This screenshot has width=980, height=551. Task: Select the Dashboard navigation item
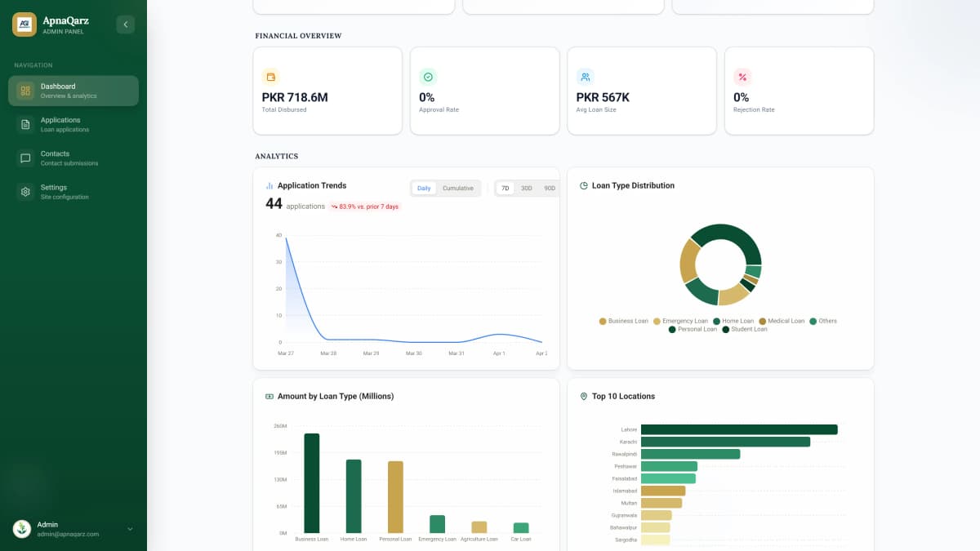73,91
